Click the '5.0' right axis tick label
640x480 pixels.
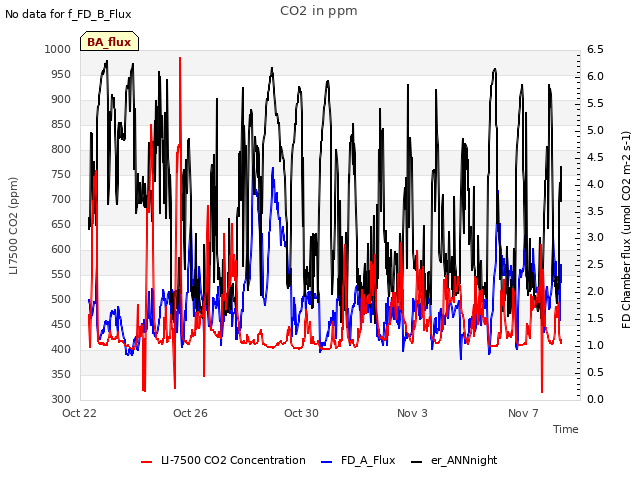pos(596,130)
